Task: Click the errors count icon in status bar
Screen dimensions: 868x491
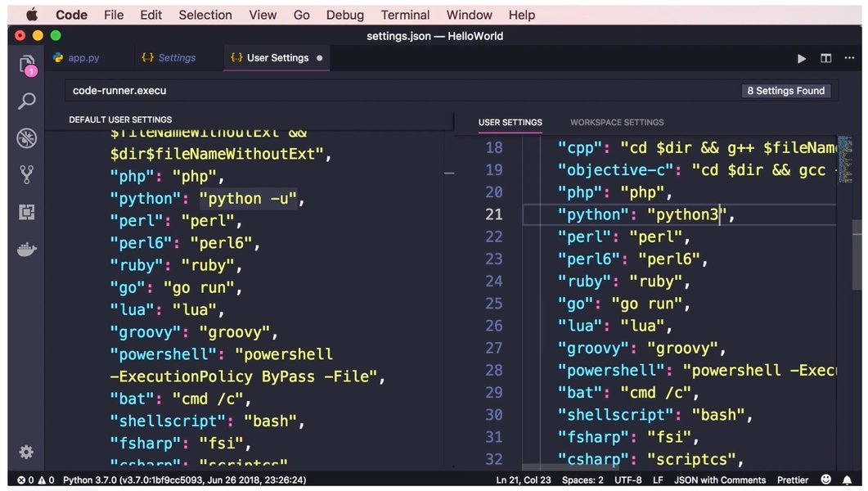Action: 25,480
